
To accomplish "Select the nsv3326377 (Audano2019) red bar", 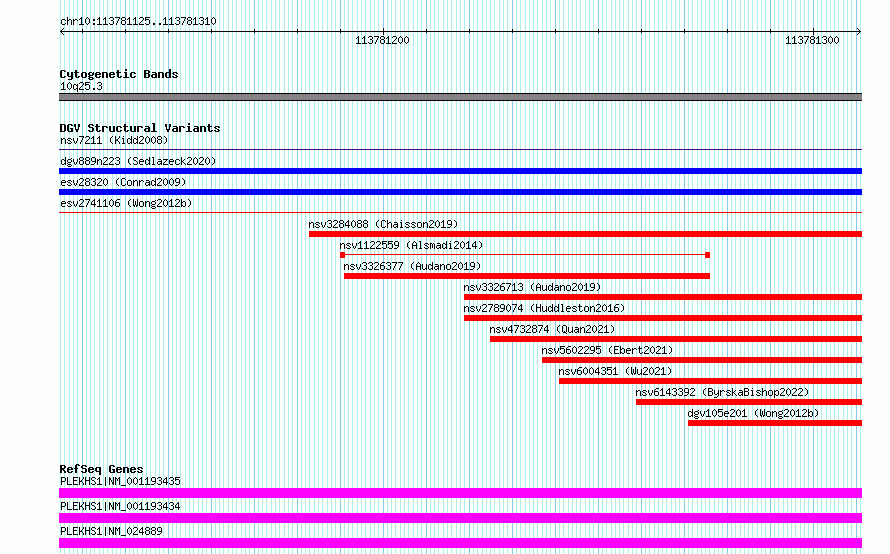I will pos(527,276).
